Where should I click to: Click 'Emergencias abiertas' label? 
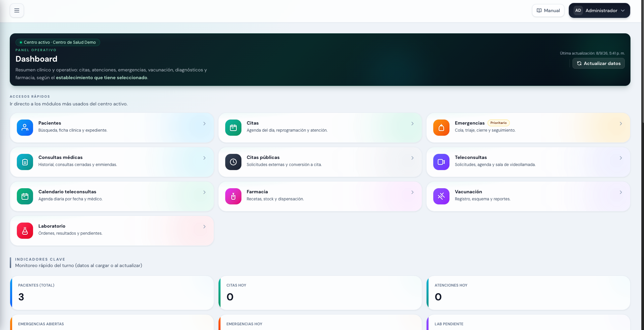pyautogui.click(x=41, y=324)
